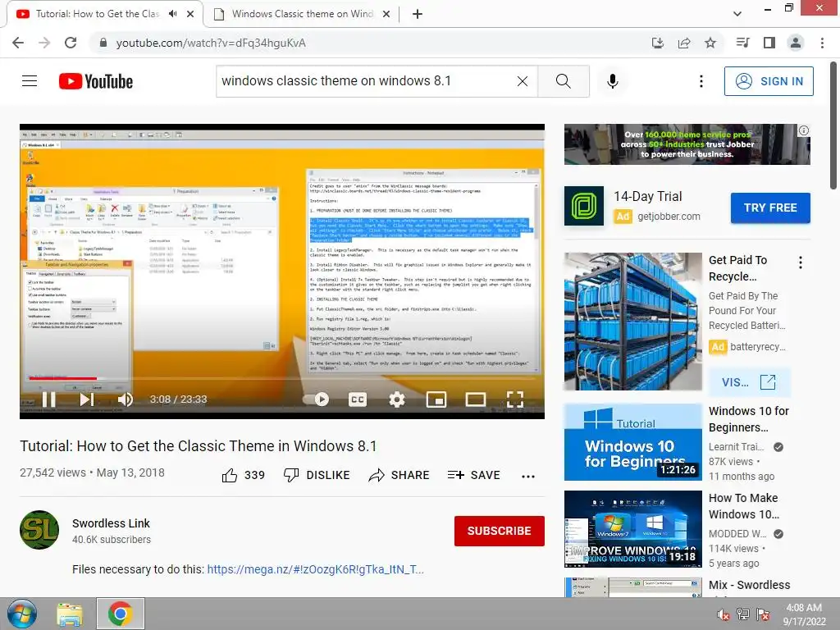Image resolution: width=840 pixels, height=630 pixels.
Task: Switch to theater mode
Action: pyautogui.click(x=476, y=399)
